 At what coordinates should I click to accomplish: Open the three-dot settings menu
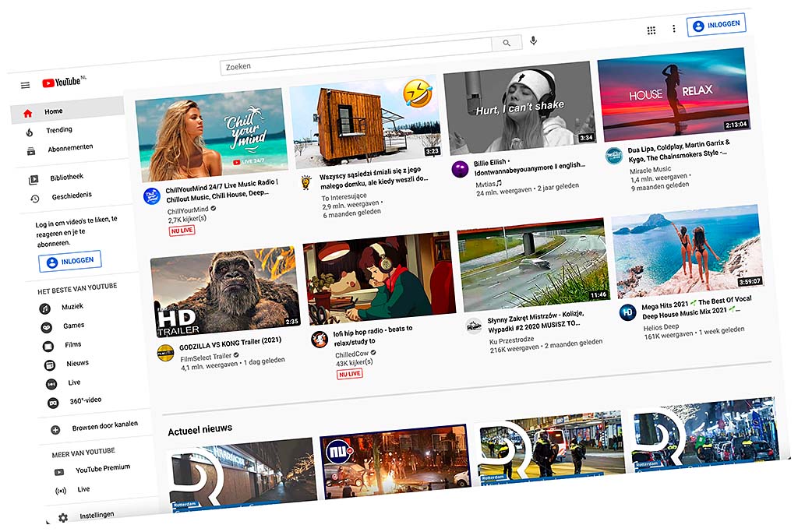[x=674, y=29]
